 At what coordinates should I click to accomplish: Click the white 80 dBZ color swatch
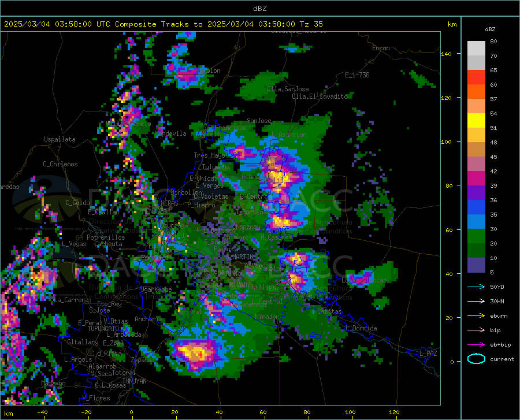click(476, 48)
